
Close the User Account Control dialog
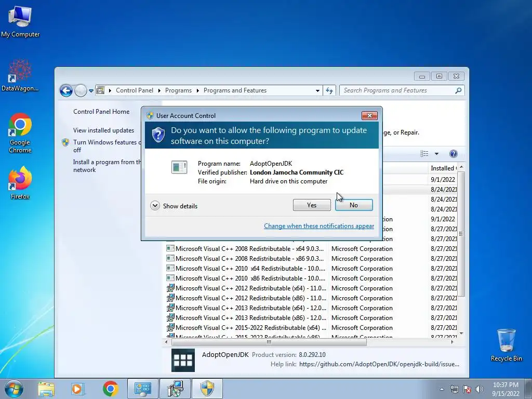(x=369, y=116)
